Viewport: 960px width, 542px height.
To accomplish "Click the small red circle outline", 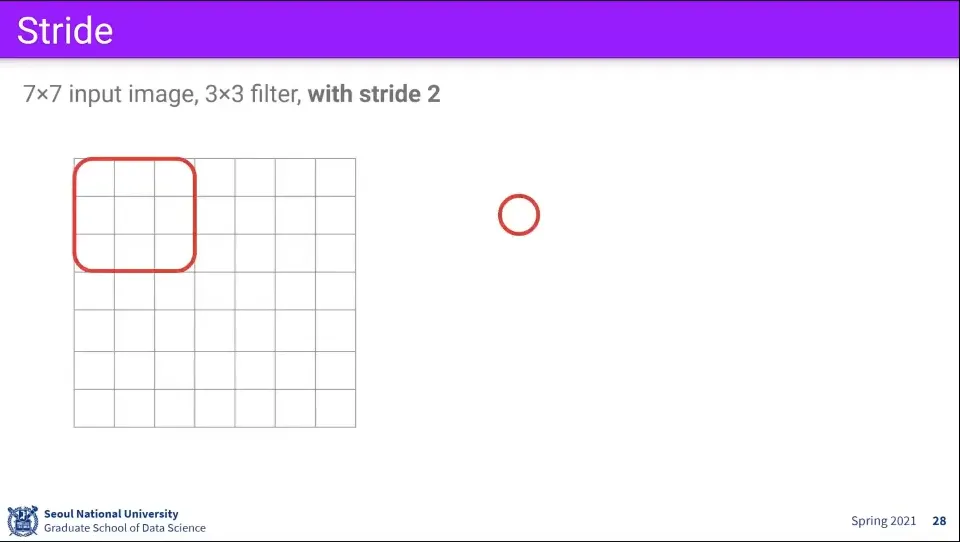I will (519, 215).
